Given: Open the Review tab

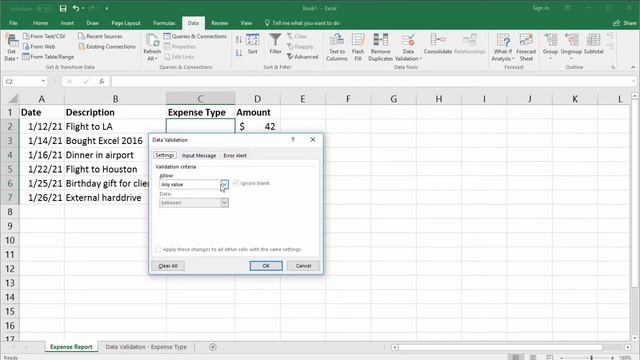Looking at the screenshot, I should click(x=220, y=23).
